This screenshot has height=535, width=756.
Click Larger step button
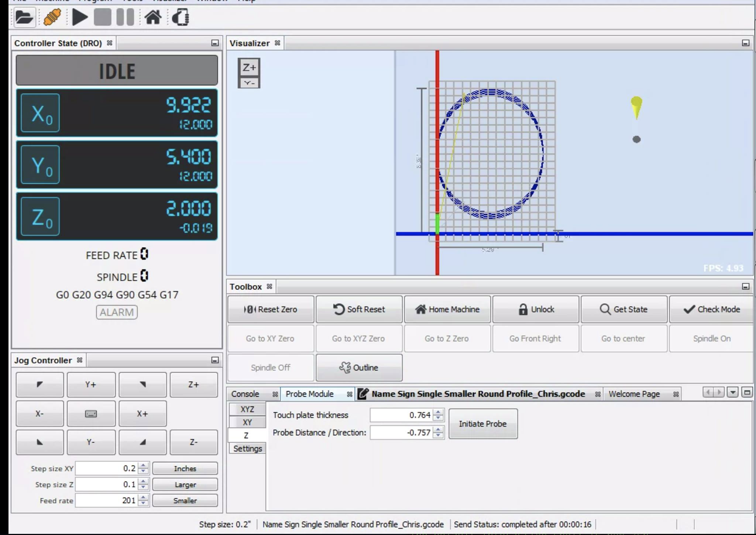pos(185,484)
